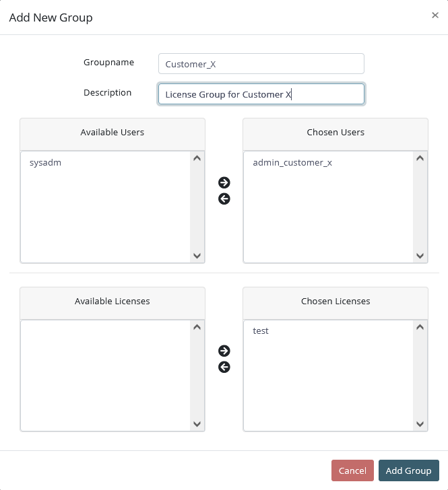Move user back to Available Users

[x=224, y=199]
